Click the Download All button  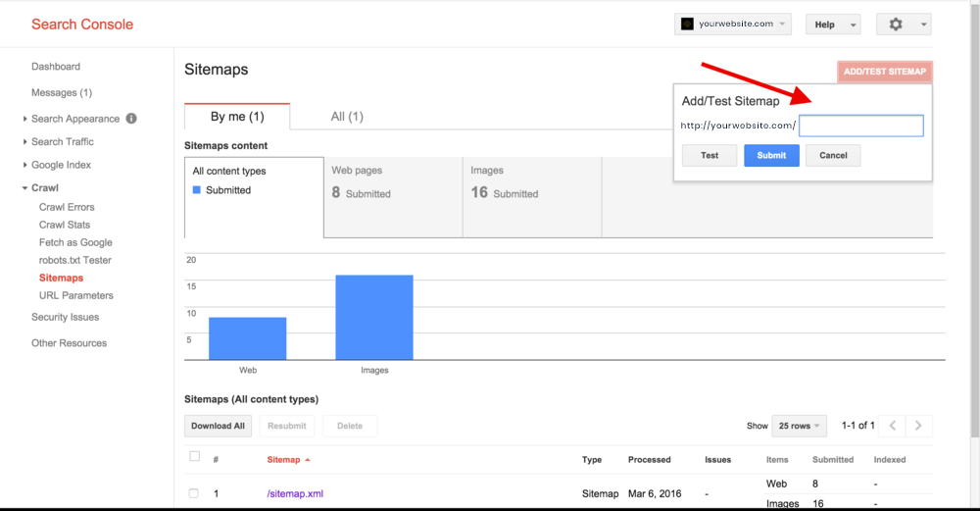tap(218, 426)
